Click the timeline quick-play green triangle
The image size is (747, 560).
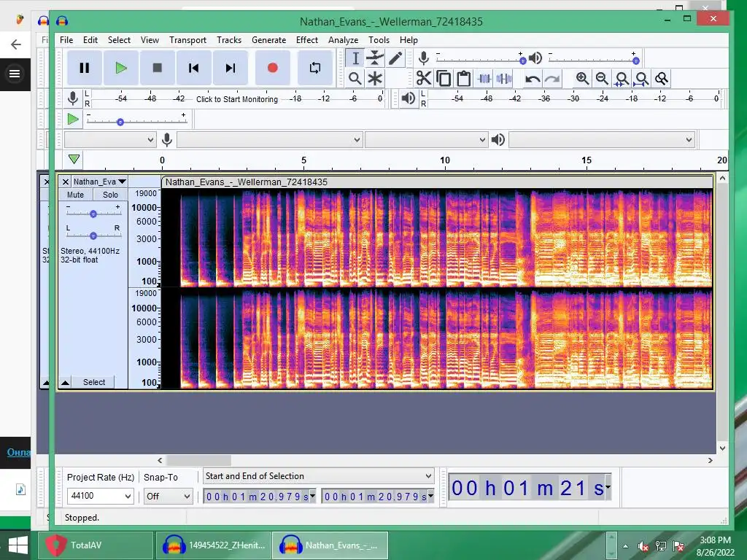(74, 159)
